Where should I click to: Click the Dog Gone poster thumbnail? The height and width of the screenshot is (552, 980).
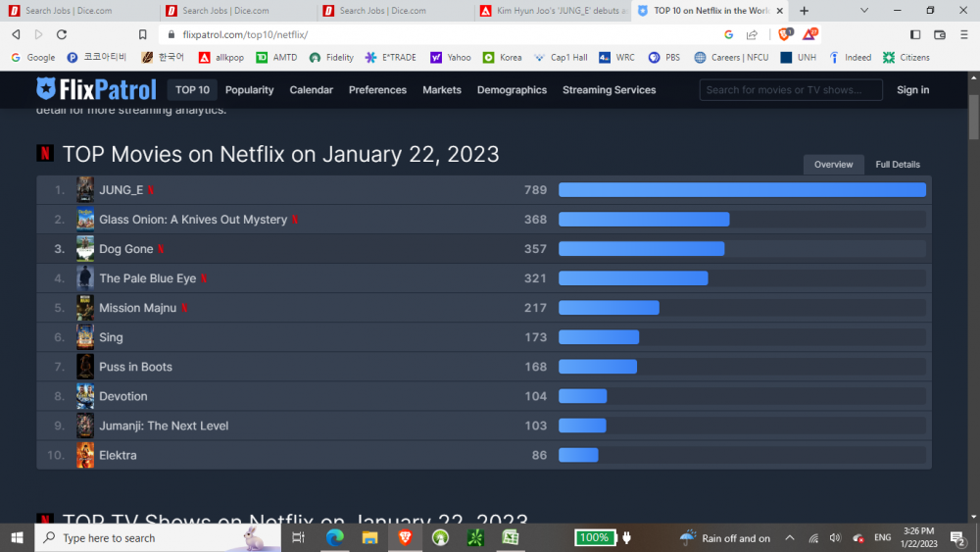point(85,249)
